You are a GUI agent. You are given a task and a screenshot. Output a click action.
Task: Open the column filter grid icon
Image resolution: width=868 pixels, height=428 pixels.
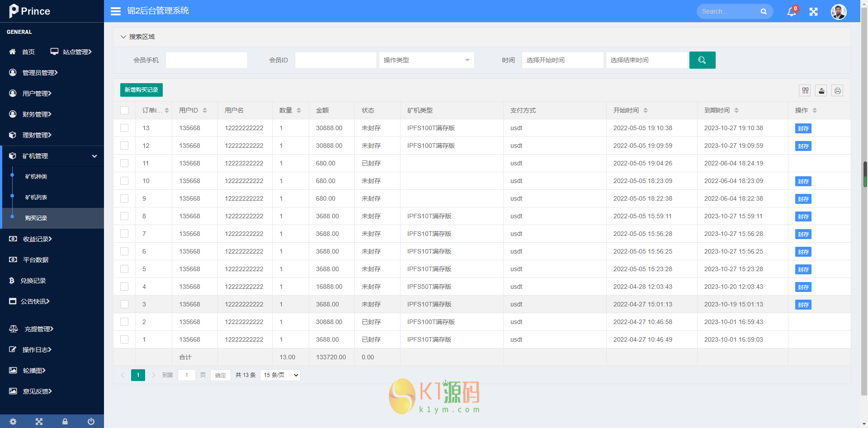tap(805, 91)
